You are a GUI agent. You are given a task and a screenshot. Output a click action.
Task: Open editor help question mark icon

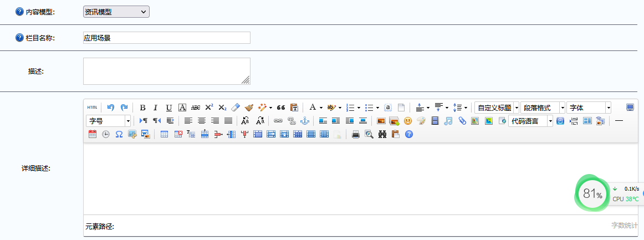(x=409, y=134)
